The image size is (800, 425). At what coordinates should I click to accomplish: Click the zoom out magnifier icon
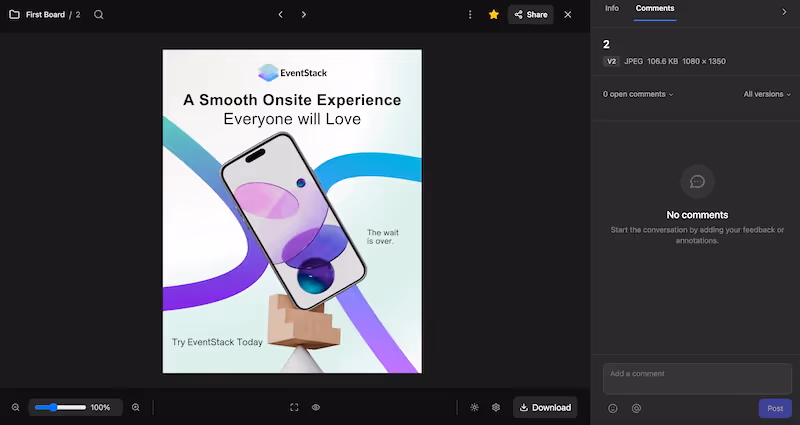[x=16, y=407]
